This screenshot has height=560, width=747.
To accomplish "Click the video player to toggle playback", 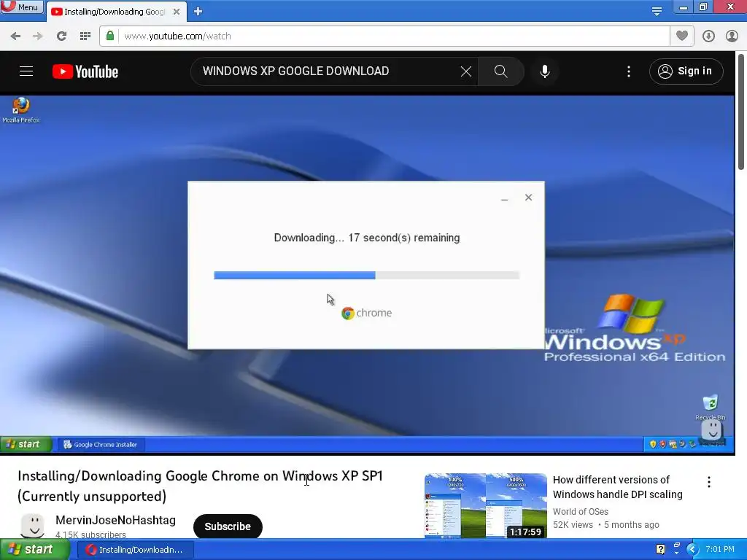I will point(367,275).
